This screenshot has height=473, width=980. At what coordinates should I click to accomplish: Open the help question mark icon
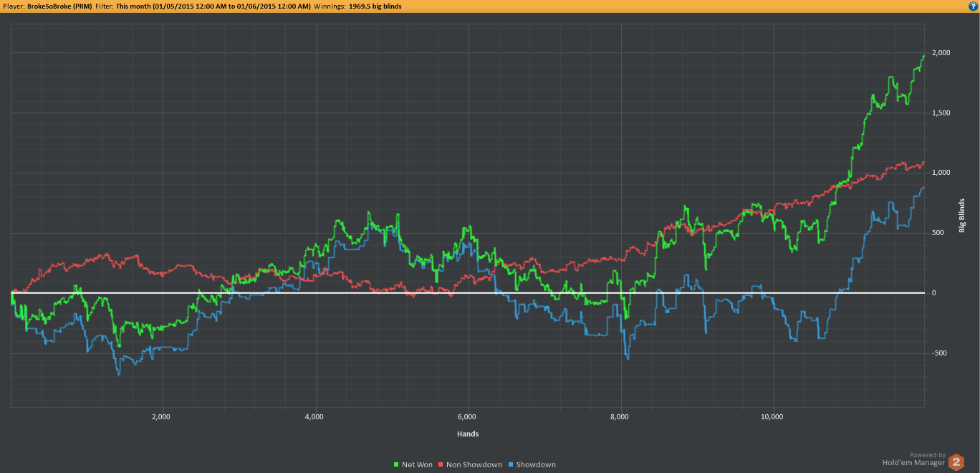(973, 6)
